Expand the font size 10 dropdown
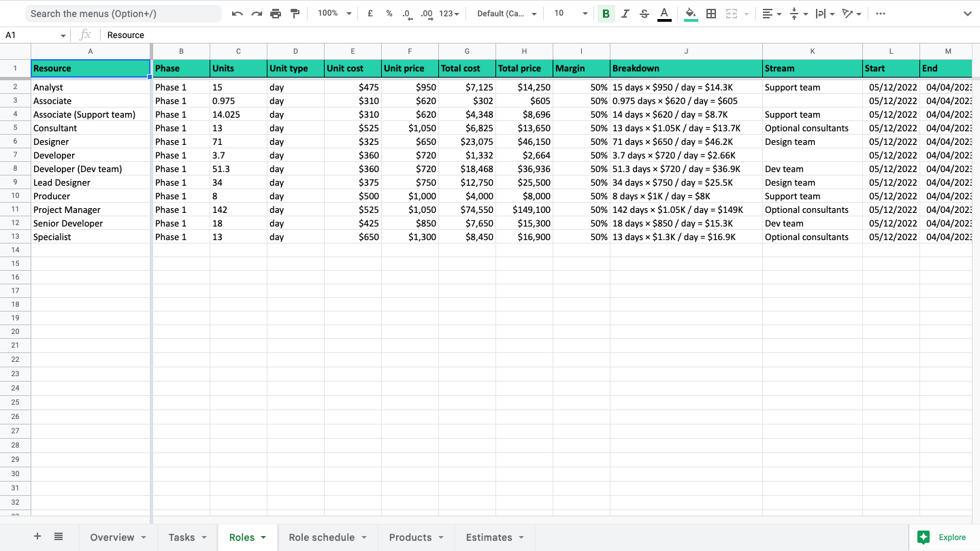The width and height of the screenshot is (980, 551). pyautogui.click(x=570, y=14)
